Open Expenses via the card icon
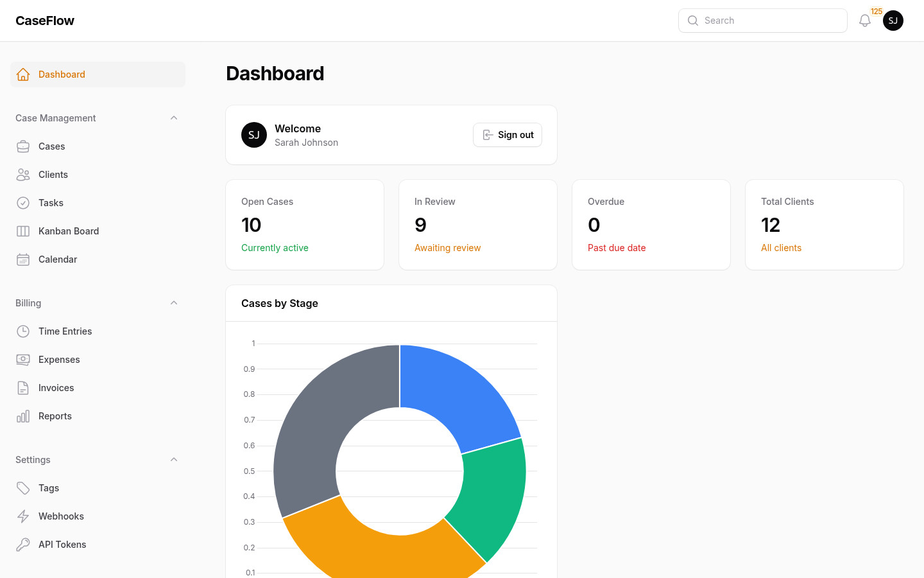Image resolution: width=924 pixels, height=578 pixels. (x=23, y=359)
